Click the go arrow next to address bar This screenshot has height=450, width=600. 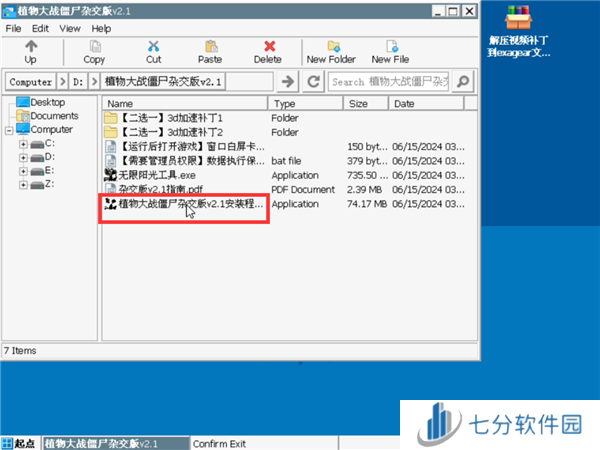pyautogui.click(x=289, y=81)
